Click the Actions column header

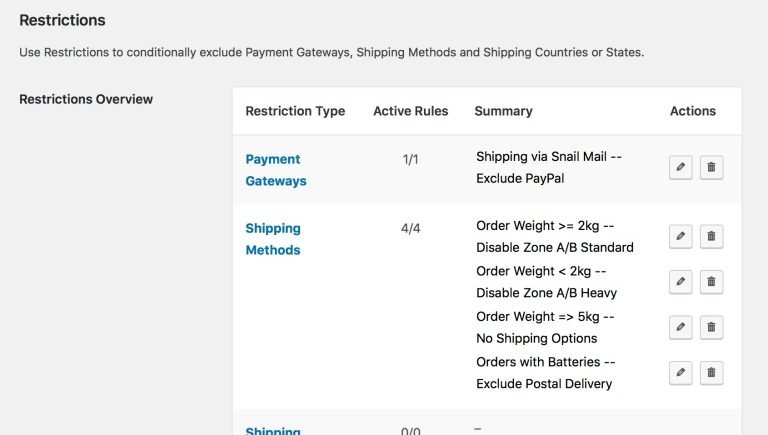[x=693, y=111]
